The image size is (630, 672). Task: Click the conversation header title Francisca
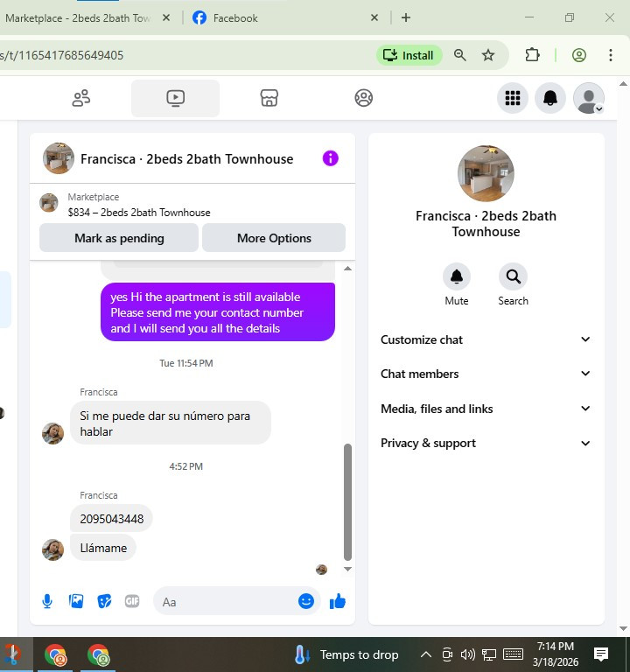187,159
